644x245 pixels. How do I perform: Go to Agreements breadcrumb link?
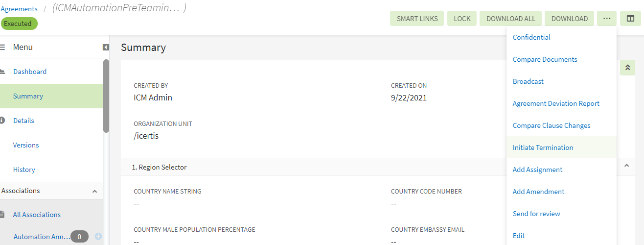pos(19,9)
